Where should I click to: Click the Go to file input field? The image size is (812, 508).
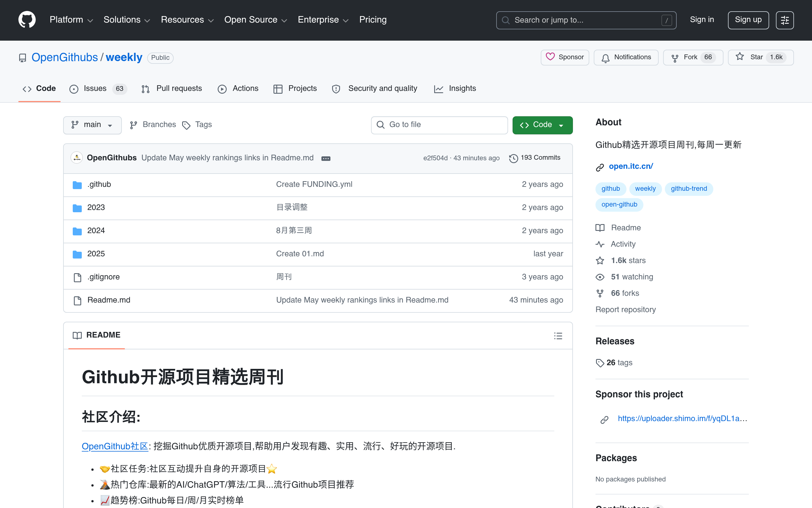coord(439,125)
